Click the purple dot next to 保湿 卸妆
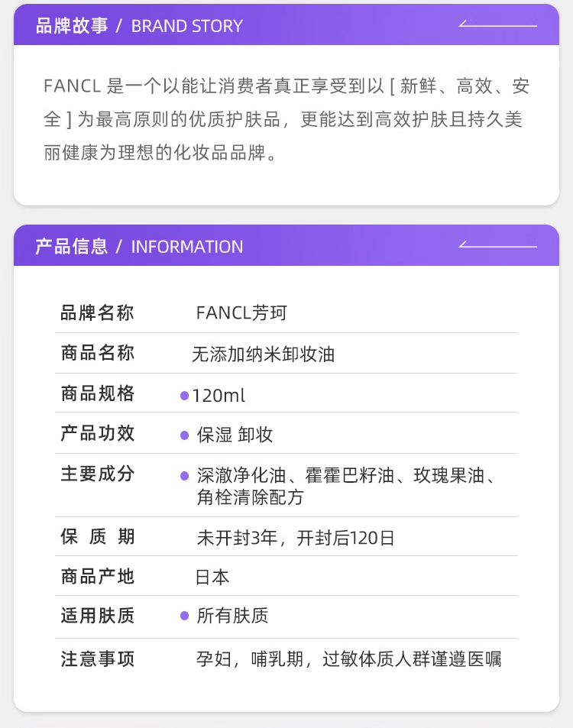573x728 pixels. (184, 435)
